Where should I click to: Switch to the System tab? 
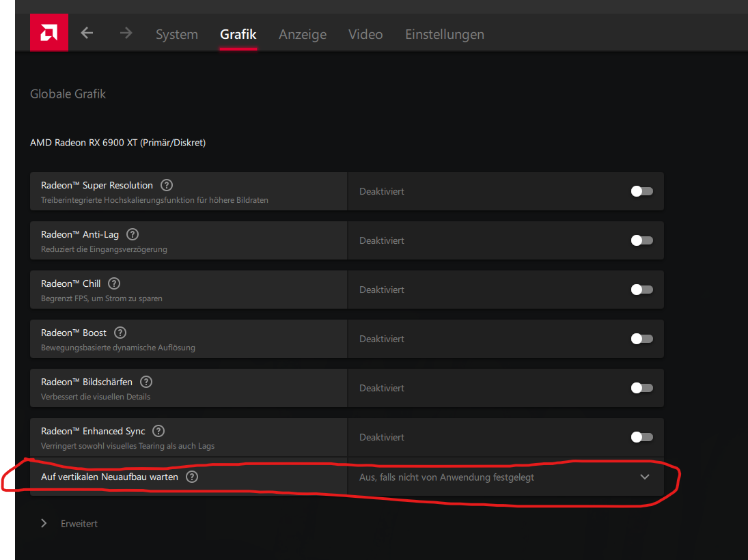click(176, 34)
